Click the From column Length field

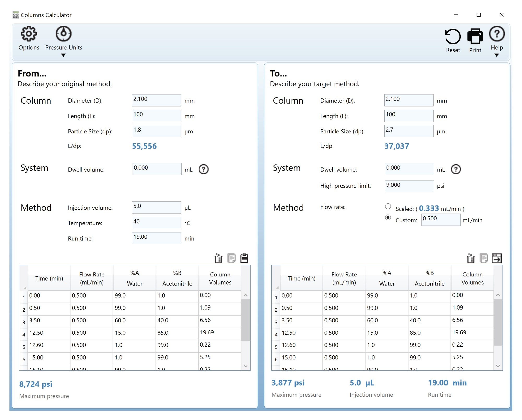point(156,116)
